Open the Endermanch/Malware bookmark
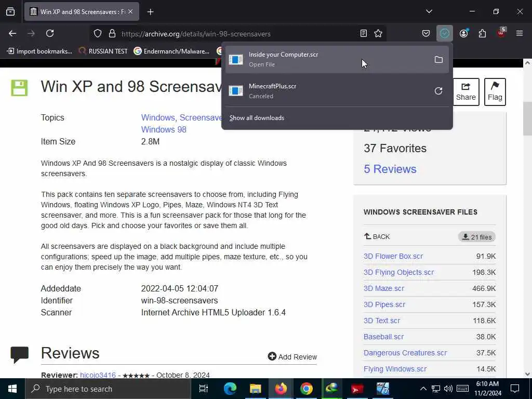The width and height of the screenshot is (532, 399). coord(171,51)
